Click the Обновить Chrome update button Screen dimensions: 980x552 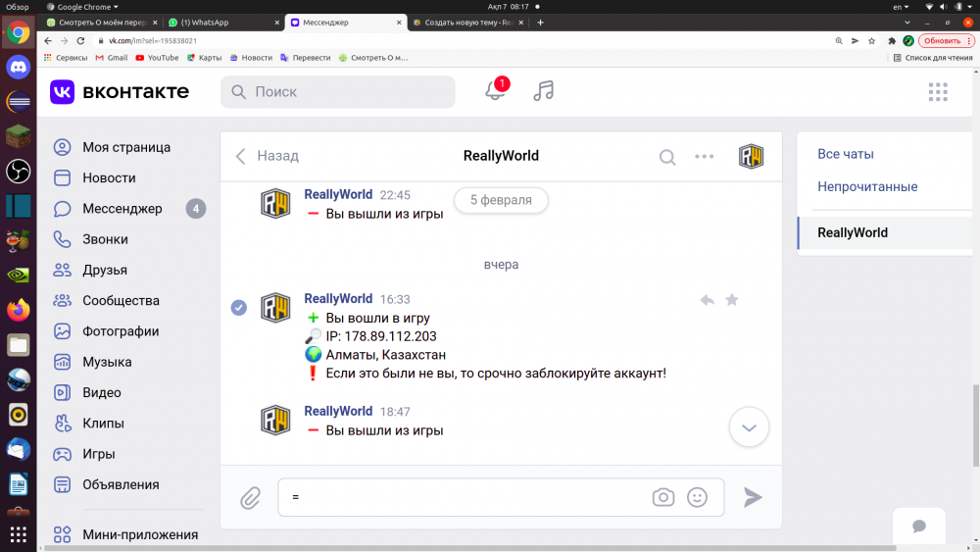pyautogui.click(x=947, y=40)
